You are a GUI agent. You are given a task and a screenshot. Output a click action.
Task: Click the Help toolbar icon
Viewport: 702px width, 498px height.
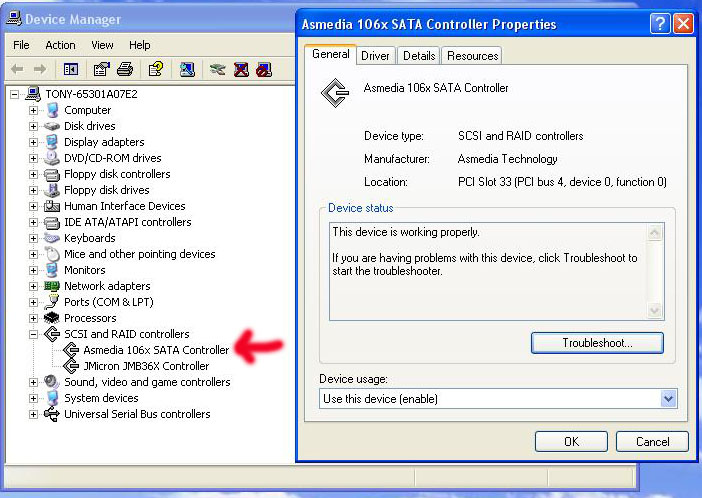[x=155, y=69]
